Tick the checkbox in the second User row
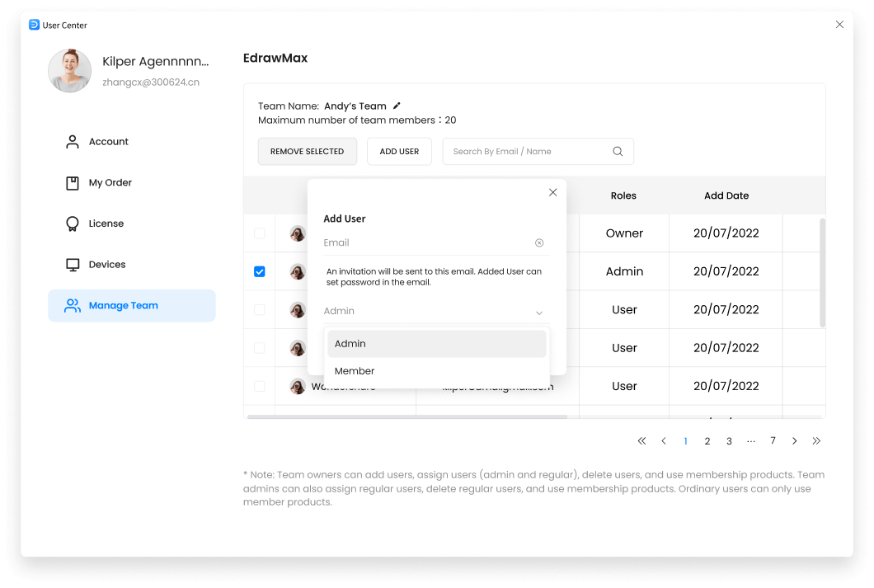Viewport: 874px width, 588px height. click(x=260, y=348)
